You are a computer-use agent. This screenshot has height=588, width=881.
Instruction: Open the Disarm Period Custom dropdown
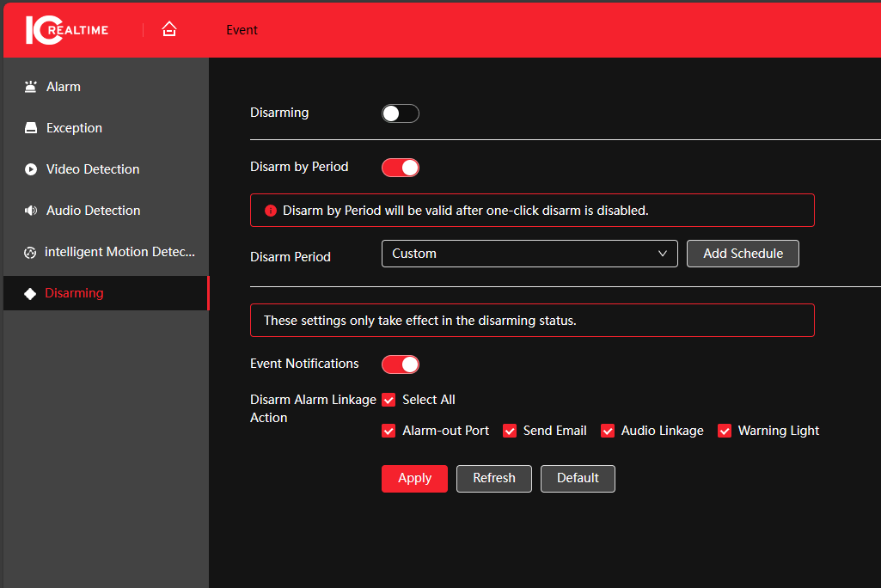(x=529, y=254)
